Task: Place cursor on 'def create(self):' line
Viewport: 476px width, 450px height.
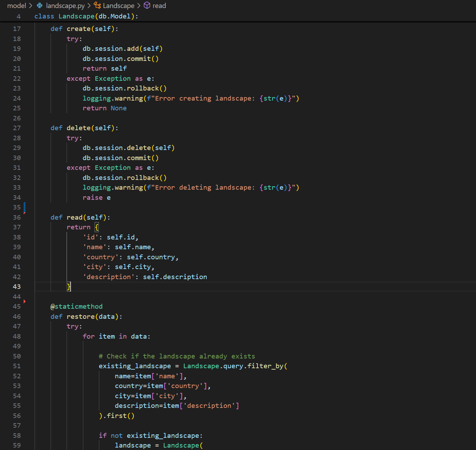Action: point(84,29)
